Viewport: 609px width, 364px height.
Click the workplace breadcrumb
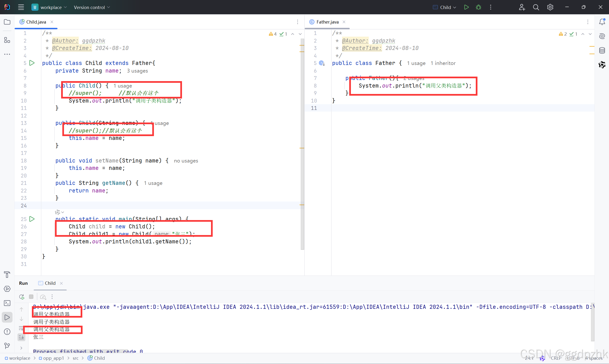coord(17,358)
